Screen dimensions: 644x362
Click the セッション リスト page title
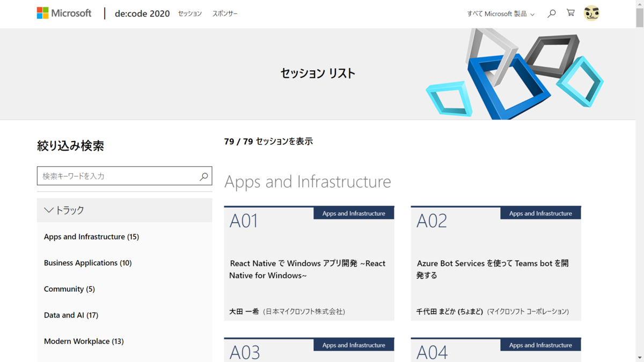[x=318, y=73]
